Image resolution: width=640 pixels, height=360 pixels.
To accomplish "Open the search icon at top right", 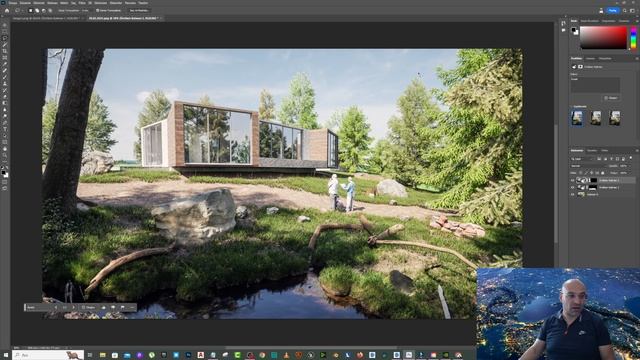I will pyautogui.click(x=624, y=11).
